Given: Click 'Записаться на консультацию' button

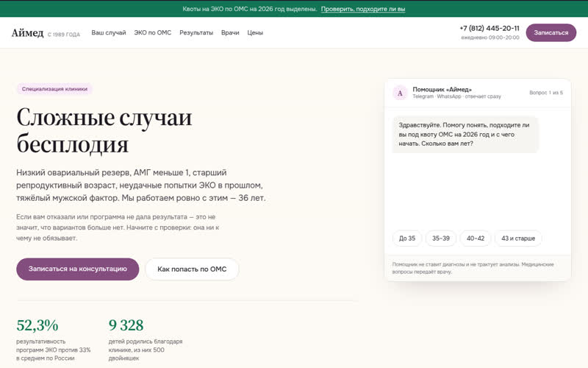Looking at the screenshot, I should tap(78, 269).
